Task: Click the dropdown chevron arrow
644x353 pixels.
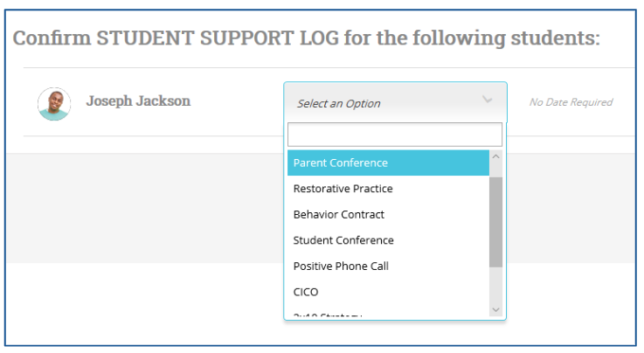Action: (488, 101)
